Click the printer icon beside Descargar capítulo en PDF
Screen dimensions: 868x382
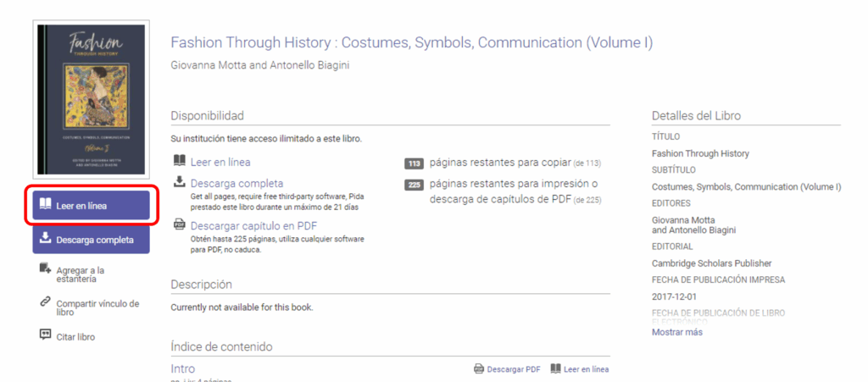[x=179, y=225]
